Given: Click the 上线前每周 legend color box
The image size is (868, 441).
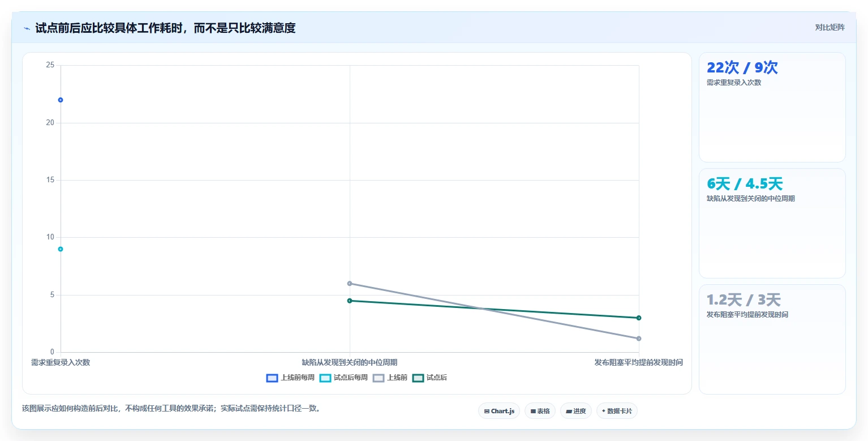Looking at the screenshot, I should 272,378.
